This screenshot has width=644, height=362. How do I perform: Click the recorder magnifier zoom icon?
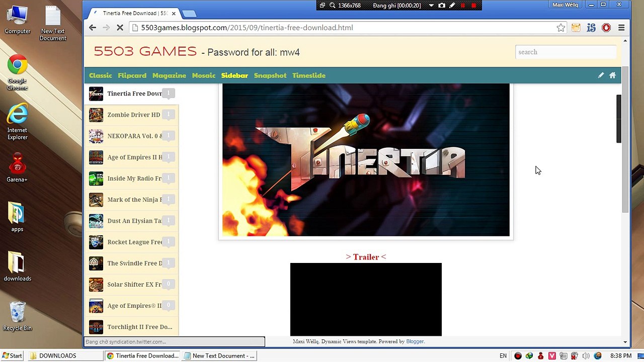coord(333,6)
